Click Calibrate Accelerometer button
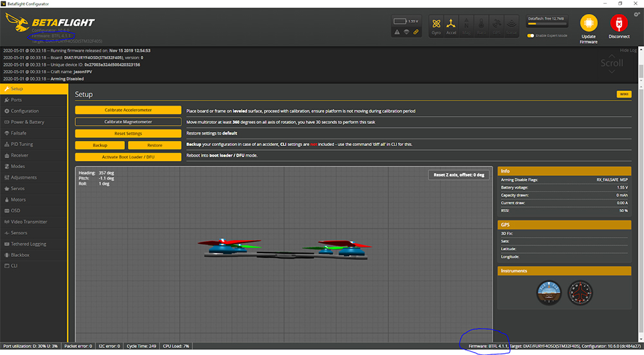Screen dimensions: 644x355 pos(128,110)
